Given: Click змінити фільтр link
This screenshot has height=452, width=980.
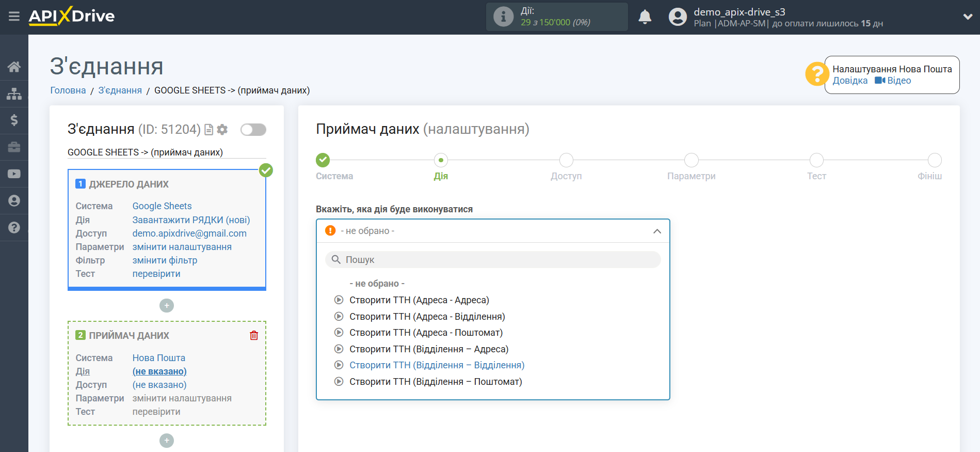Looking at the screenshot, I should tap(165, 260).
